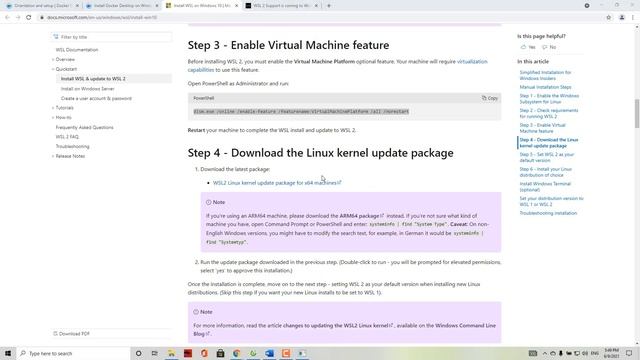The image size is (640, 360).
Task: Open the action center notifications icon
Action: coord(629,353)
